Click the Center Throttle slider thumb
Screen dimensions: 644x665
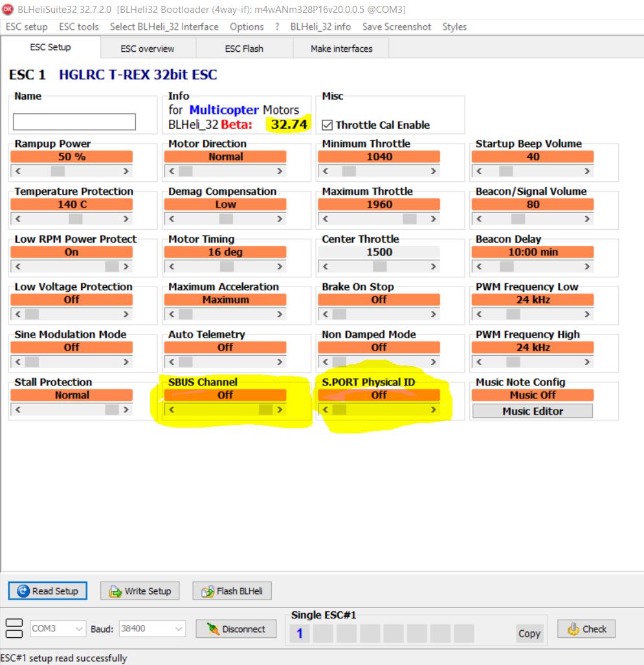380,267
